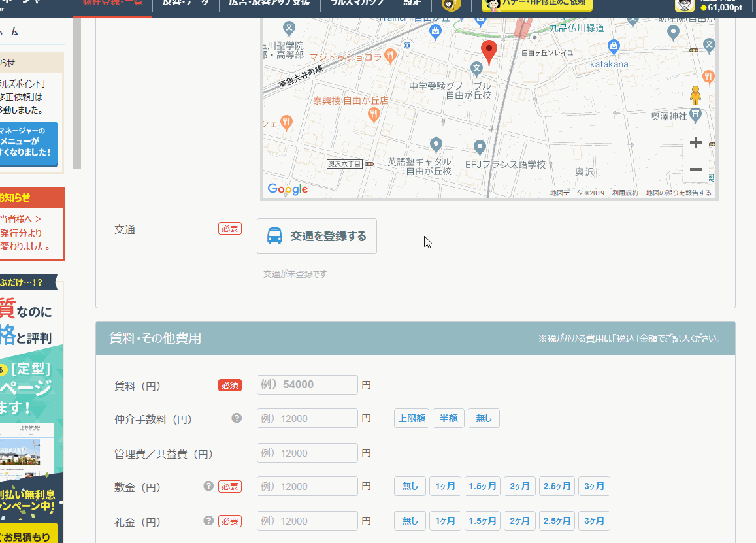Open help icon beside 仲介手数料 (円)
The width and height of the screenshot is (756, 543).
(237, 418)
